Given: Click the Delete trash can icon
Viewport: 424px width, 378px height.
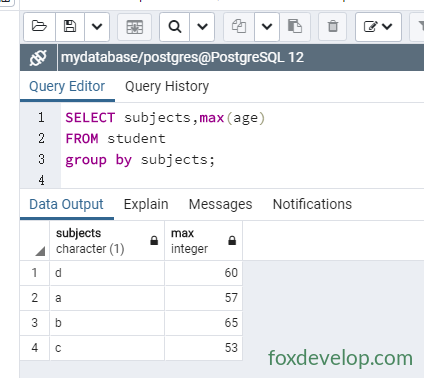Looking at the screenshot, I should pos(333,27).
